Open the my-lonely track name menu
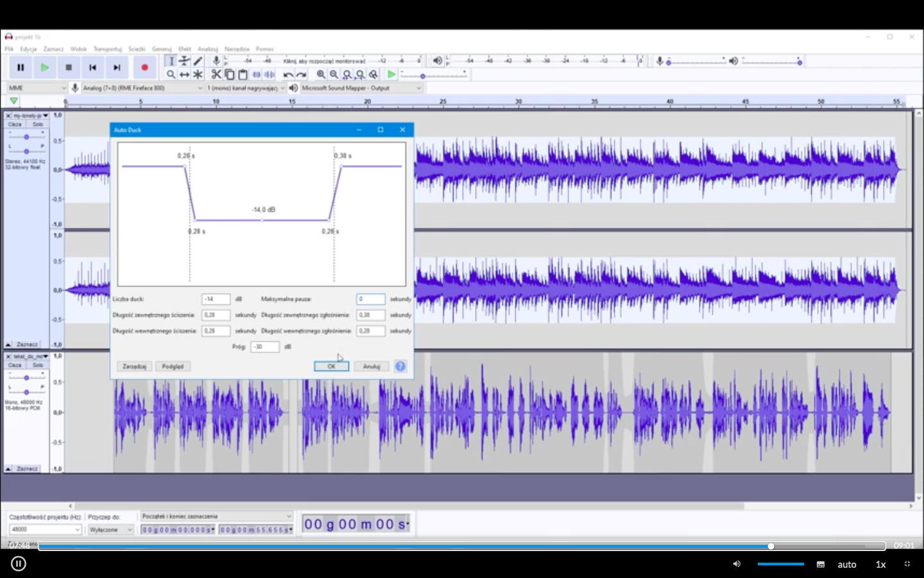This screenshot has height=578, width=924. coord(30,116)
